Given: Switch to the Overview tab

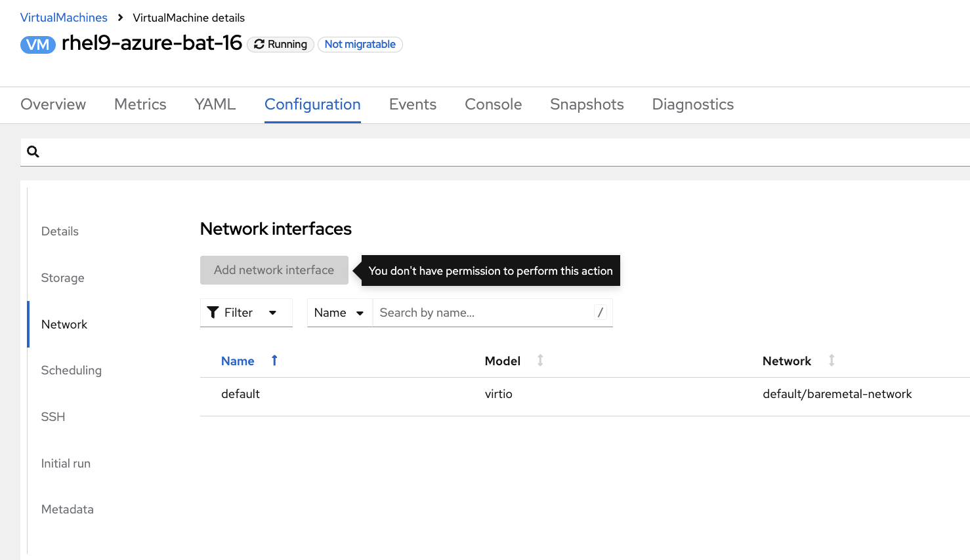Looking at the screenshot, I should [53, 104].
